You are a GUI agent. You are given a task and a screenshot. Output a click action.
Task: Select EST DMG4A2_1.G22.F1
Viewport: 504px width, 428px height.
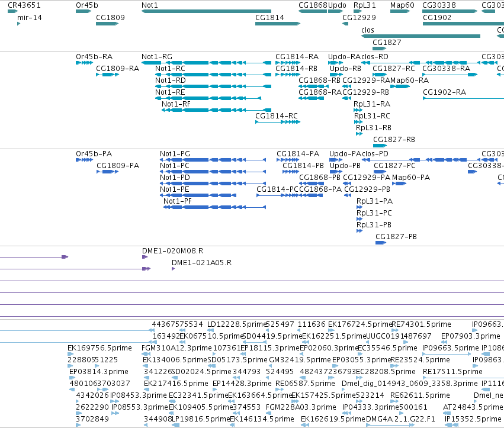pos(390,425)
